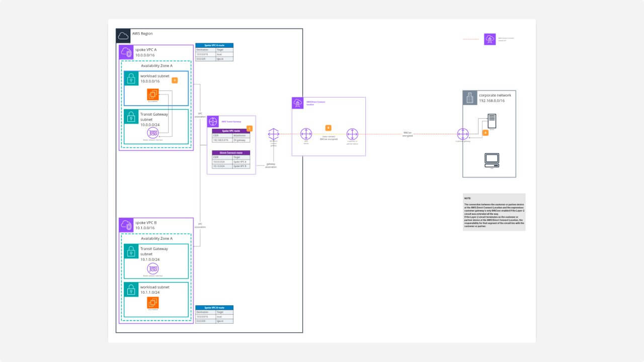Select the Spoke VPC B route table header
This screenshot has width=644, height=362.
coord(214,307)
